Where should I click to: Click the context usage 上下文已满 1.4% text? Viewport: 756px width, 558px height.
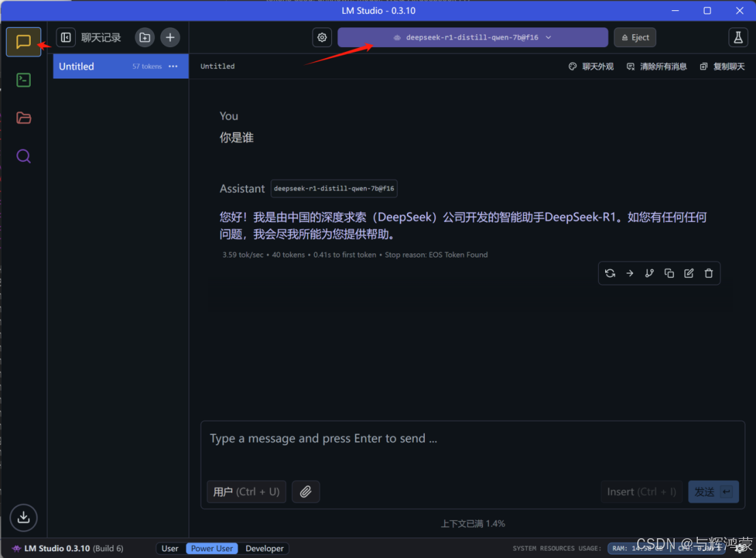(x=473, y=524)
